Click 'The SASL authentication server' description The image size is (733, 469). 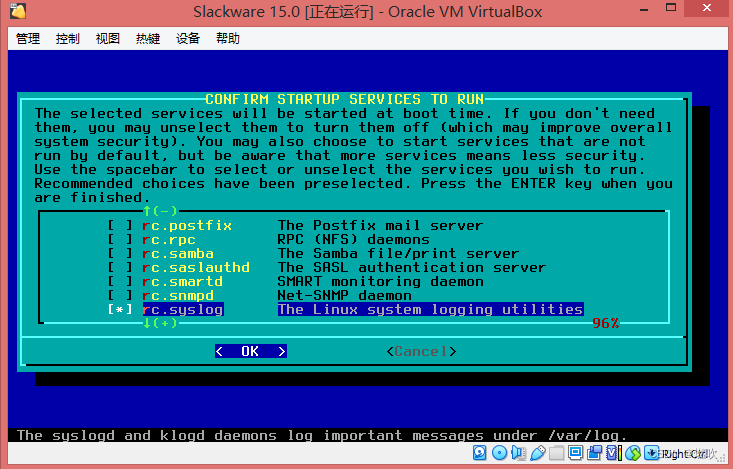pos(412,268)
